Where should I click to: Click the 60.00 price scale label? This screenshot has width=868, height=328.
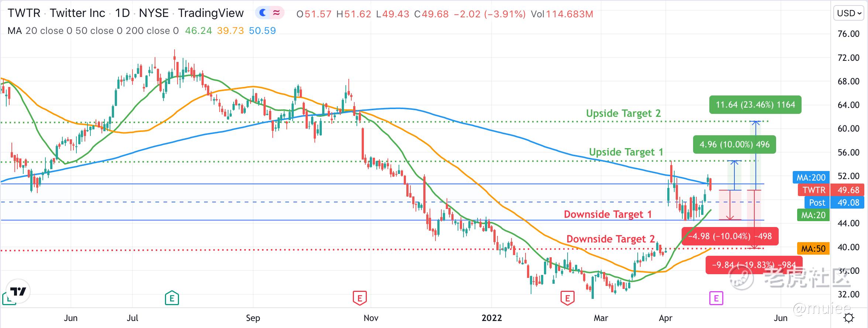pos(849,129)
